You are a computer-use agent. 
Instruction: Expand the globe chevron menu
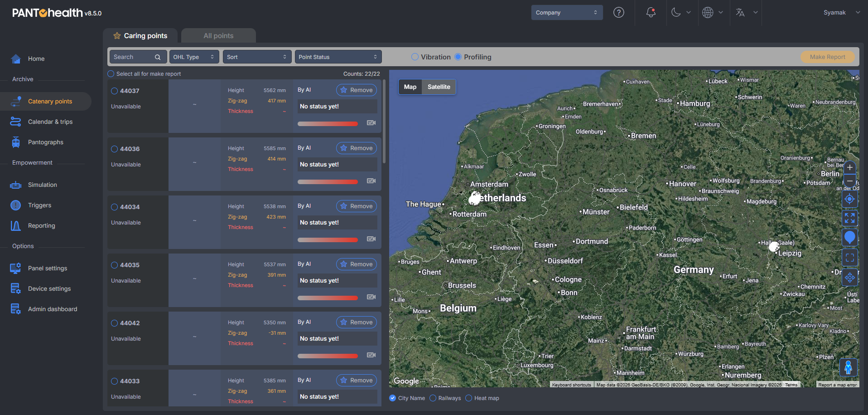point(721,12)
